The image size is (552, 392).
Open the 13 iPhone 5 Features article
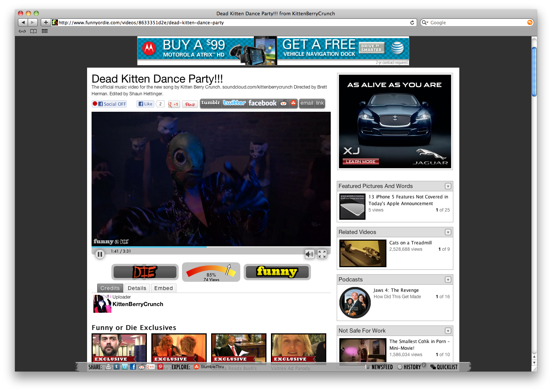408,200
